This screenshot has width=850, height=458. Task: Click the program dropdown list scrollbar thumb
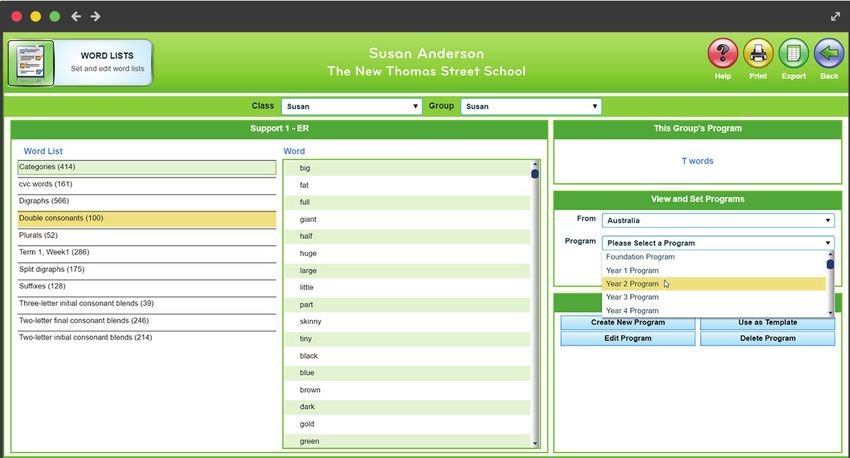[830, 264]
